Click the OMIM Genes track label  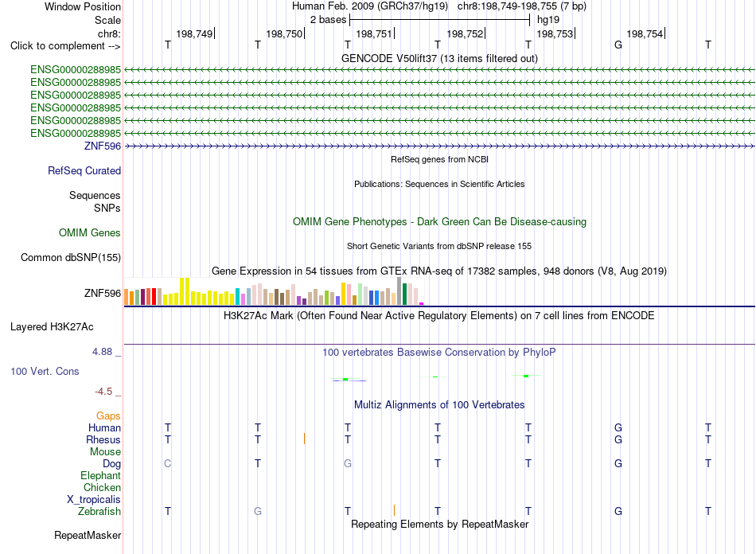(x=90, y=233)
